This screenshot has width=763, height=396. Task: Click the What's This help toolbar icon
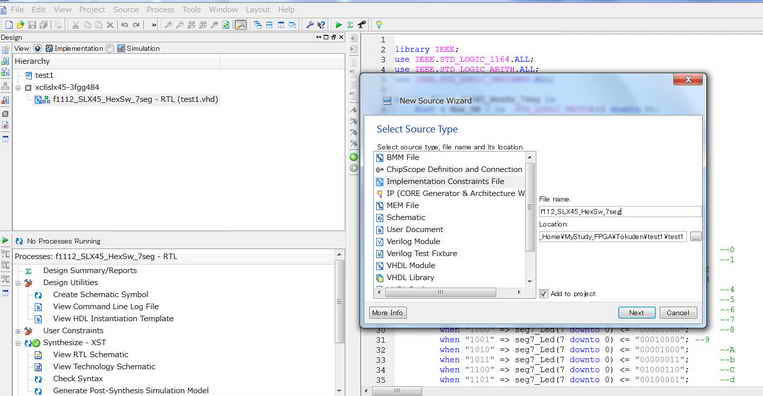321,25
